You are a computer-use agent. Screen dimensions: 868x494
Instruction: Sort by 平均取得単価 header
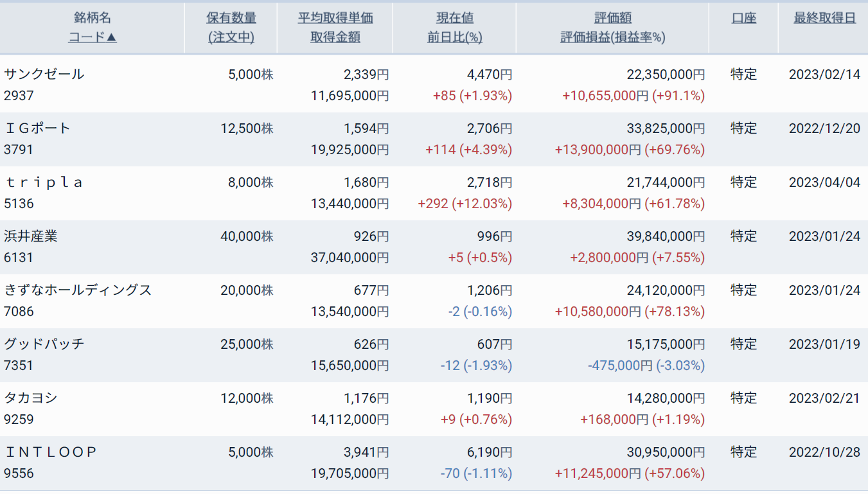(x=335, y=18)
